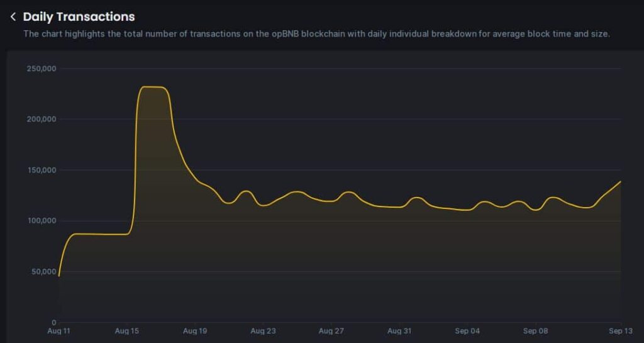Click the 50,000 y-axis label

click(x=43, y=272)
